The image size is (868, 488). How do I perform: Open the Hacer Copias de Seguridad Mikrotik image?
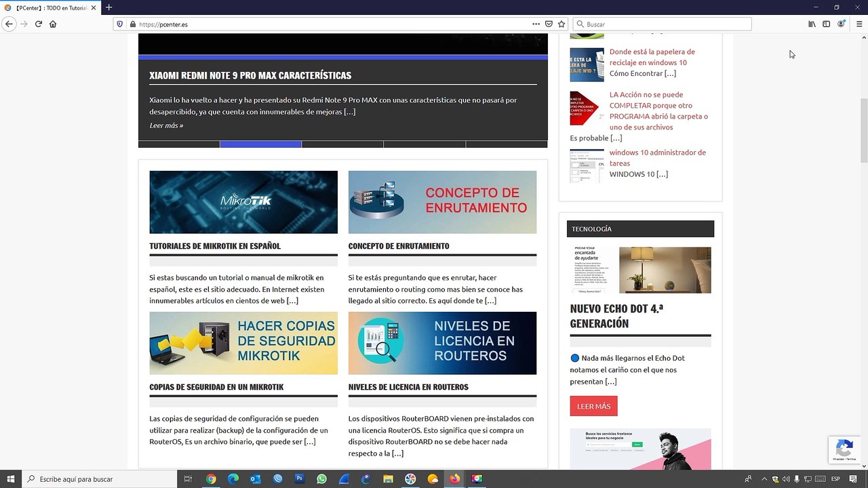point(243,343)
